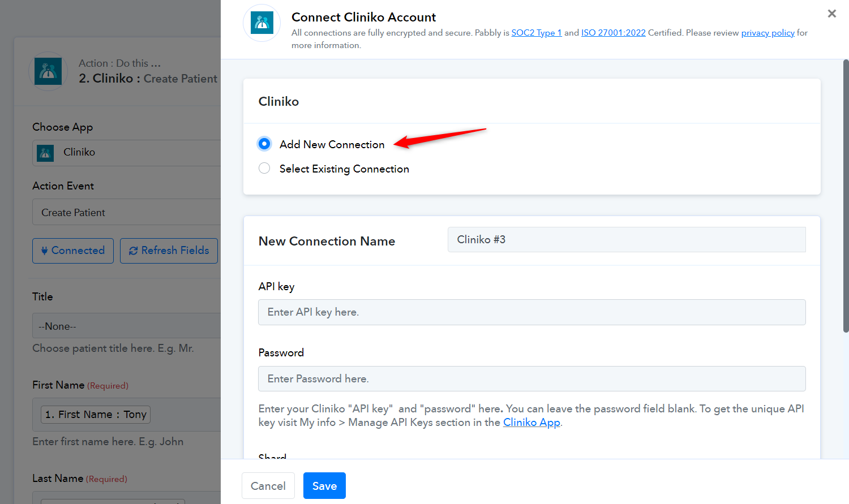Expand the Title dropdown set to --None--
849x504 pixels.
point(126,326)
